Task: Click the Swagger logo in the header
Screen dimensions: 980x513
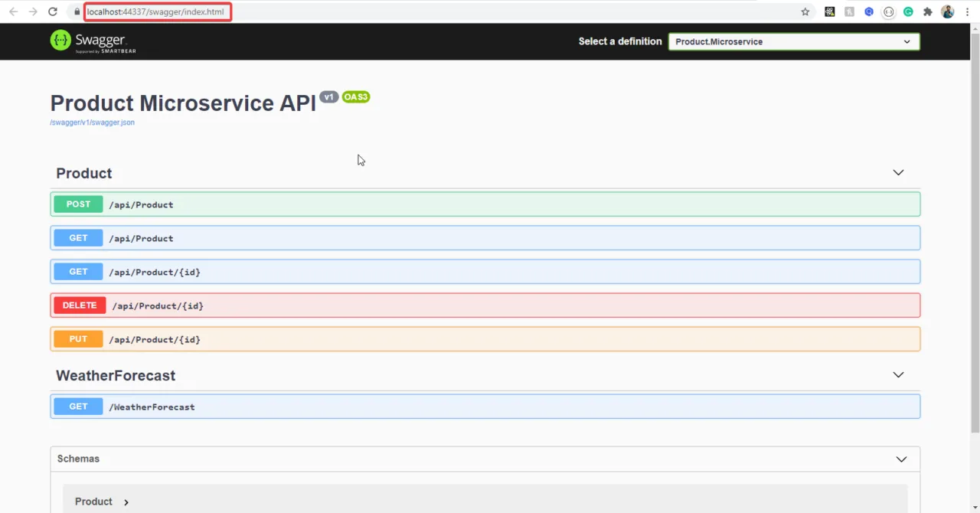Action: [93, 41]
